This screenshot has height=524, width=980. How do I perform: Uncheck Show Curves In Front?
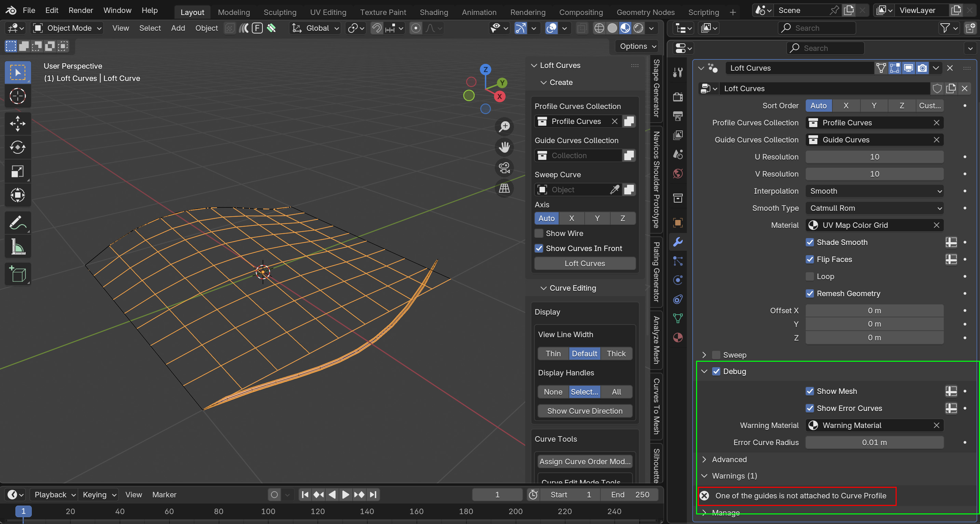pyautogui.click(x=539, y=248)
